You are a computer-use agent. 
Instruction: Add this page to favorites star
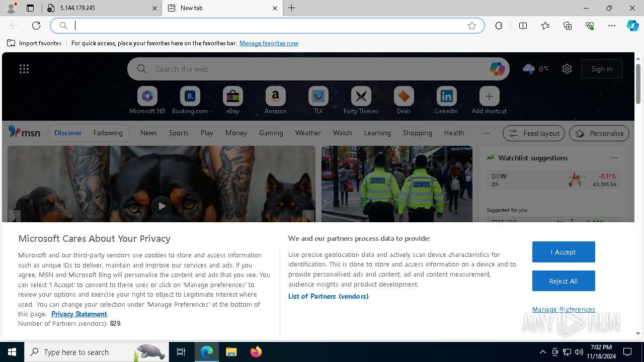pyautogui.click(x=472, y=26)
